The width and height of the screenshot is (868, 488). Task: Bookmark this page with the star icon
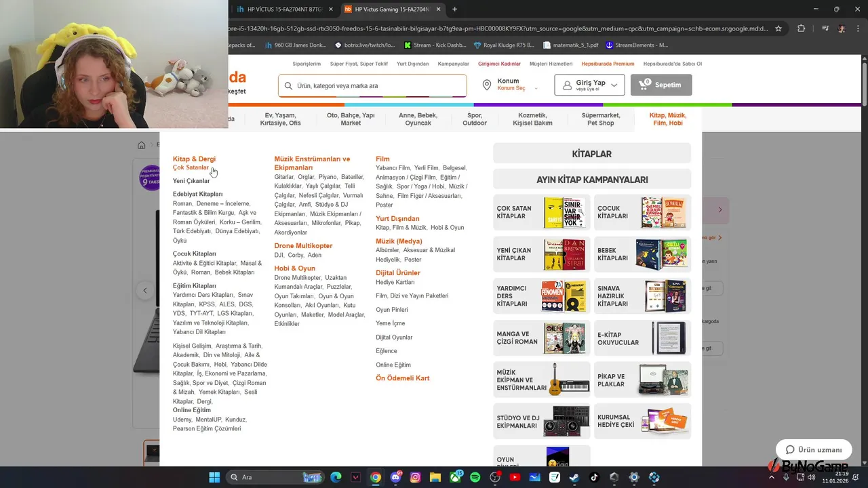click(x=778, y=28)
